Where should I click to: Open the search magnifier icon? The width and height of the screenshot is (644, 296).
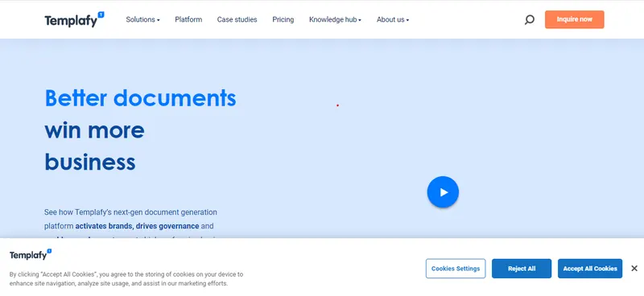point(530,19)
